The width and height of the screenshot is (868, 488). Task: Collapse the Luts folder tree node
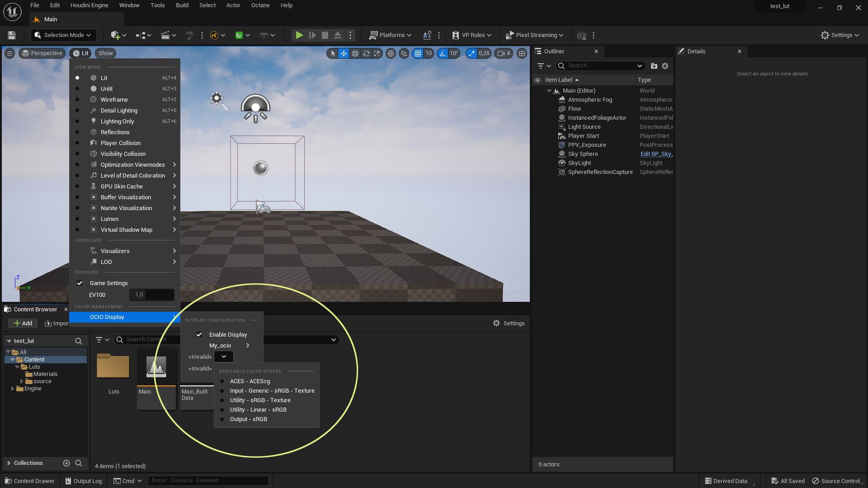(17, 367)
